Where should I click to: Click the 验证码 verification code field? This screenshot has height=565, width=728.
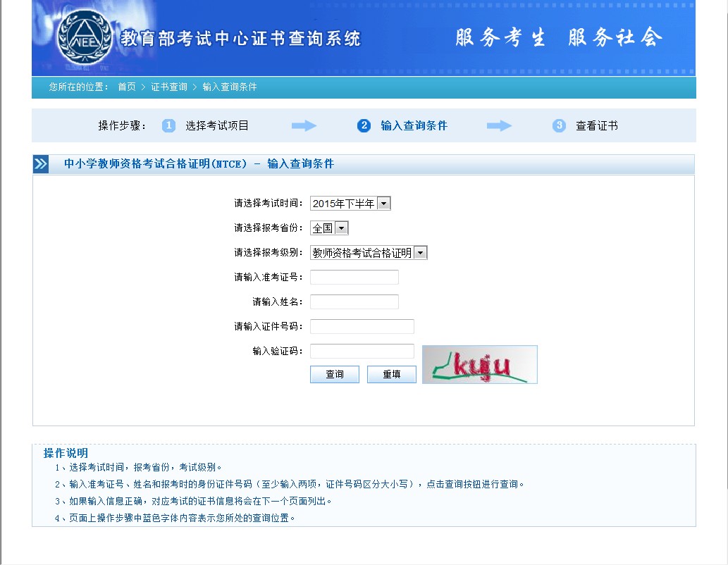[362, 351]
